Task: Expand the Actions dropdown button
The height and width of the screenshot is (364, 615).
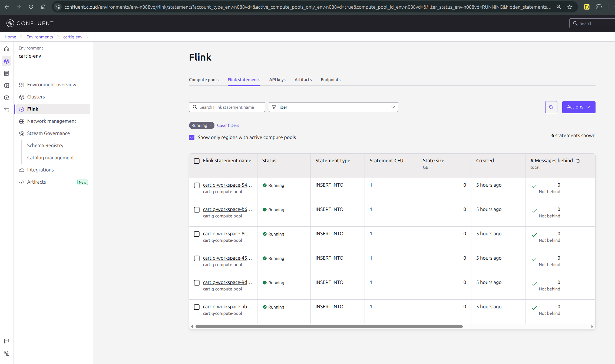Action: [578, 107]
